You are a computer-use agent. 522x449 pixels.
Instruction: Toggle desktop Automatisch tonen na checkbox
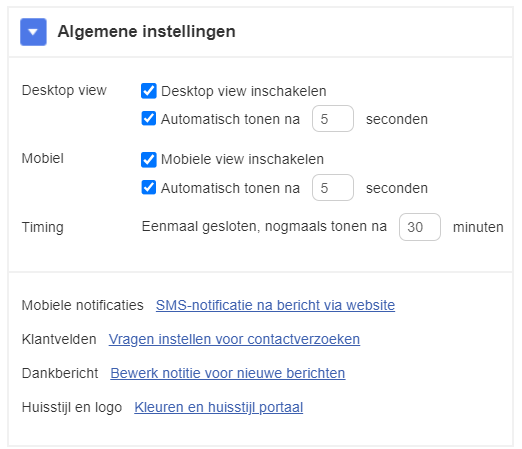[149, 119]
